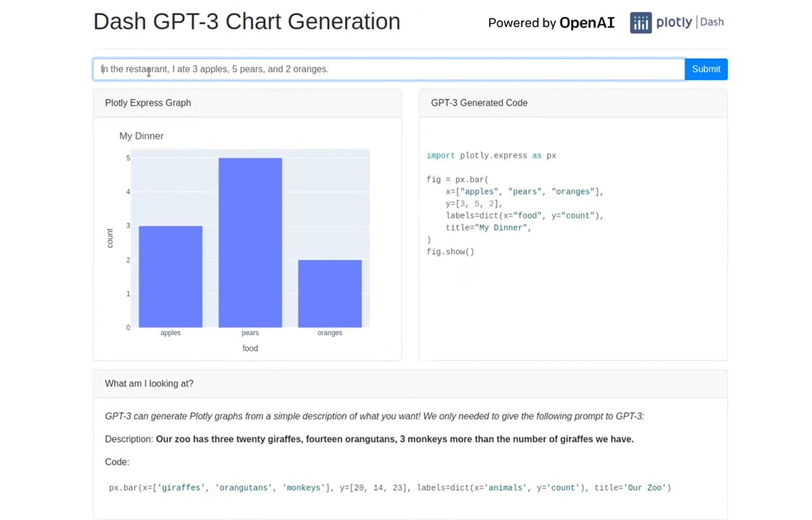Click the 'What am I looking at?' header
Image resolution: width=812 pixels, height=520 pixels.
[x=410, y=383]
